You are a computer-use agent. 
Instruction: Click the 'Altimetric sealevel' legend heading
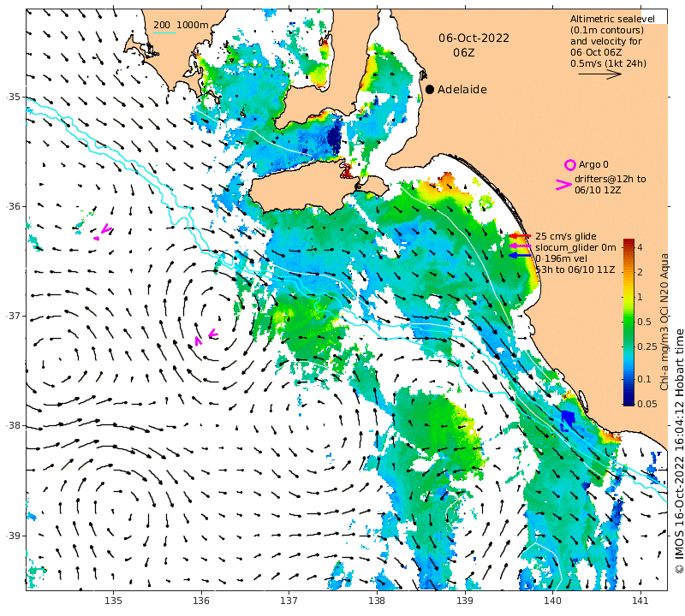tap(612, 19)
